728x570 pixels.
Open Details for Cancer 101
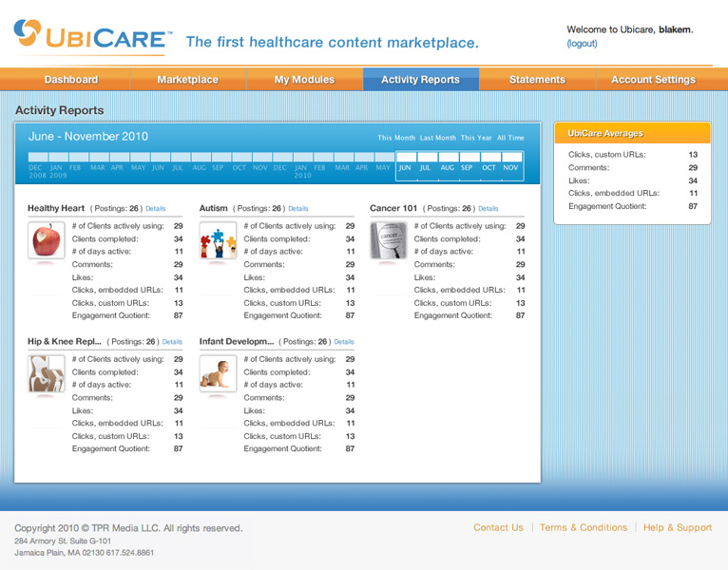tap(488, 209)
